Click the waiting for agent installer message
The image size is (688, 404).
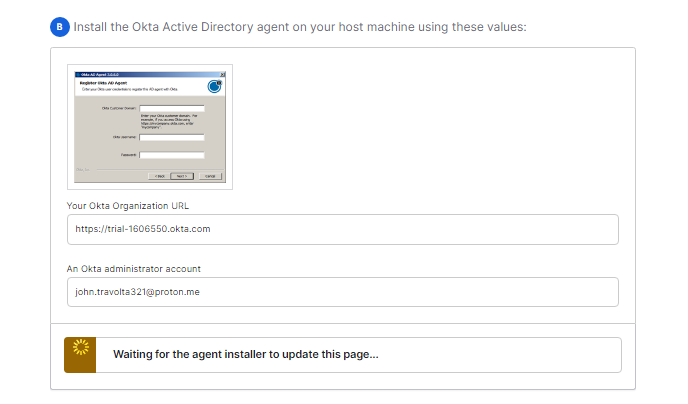(245, 355)
